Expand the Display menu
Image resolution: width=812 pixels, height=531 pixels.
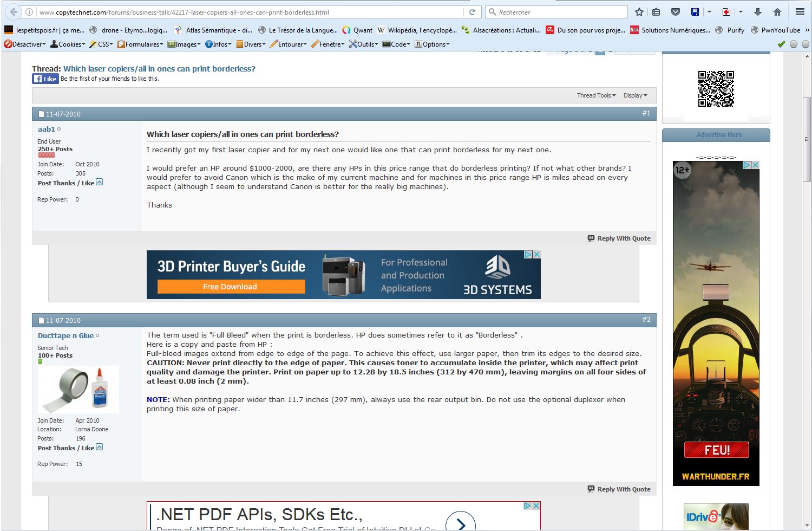pos(635,95)
